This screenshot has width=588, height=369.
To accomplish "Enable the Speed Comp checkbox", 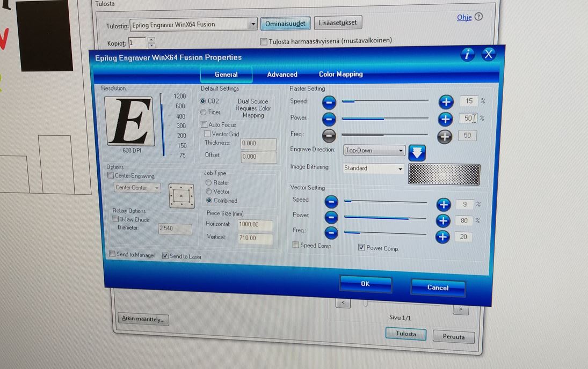I will tap(296, 245).
